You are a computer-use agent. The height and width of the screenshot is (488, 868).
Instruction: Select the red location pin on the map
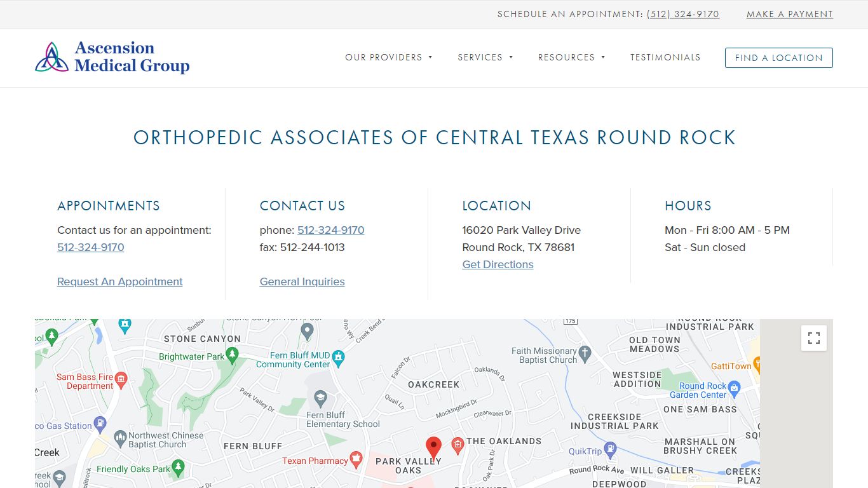tap(433, 449)
